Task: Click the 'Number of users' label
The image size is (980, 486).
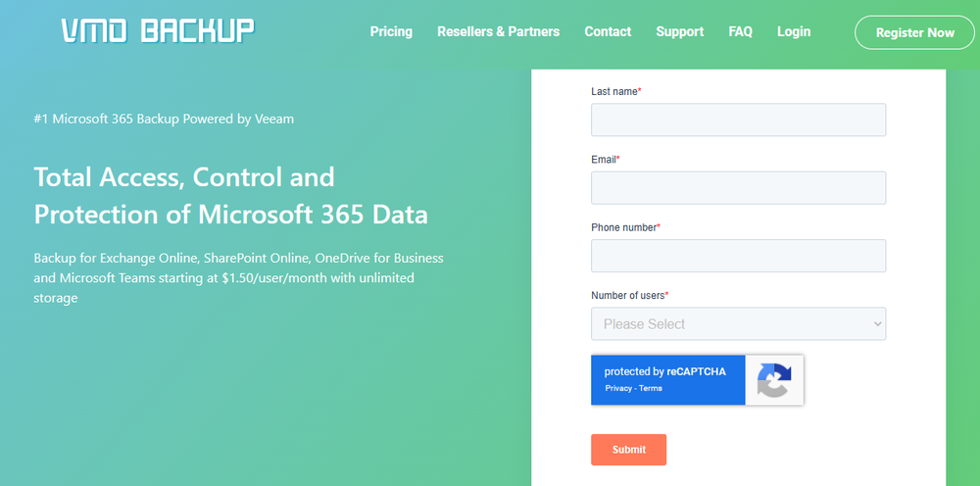Action: click(x=629, y=295)
